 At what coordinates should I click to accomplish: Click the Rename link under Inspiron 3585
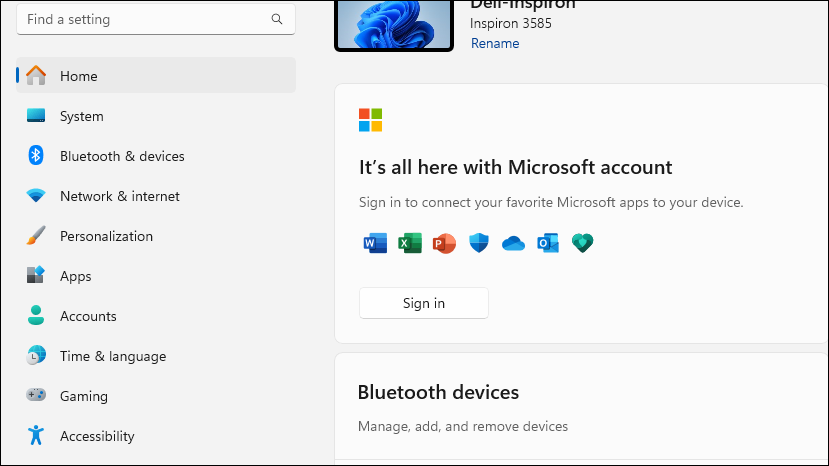[495, 43]
